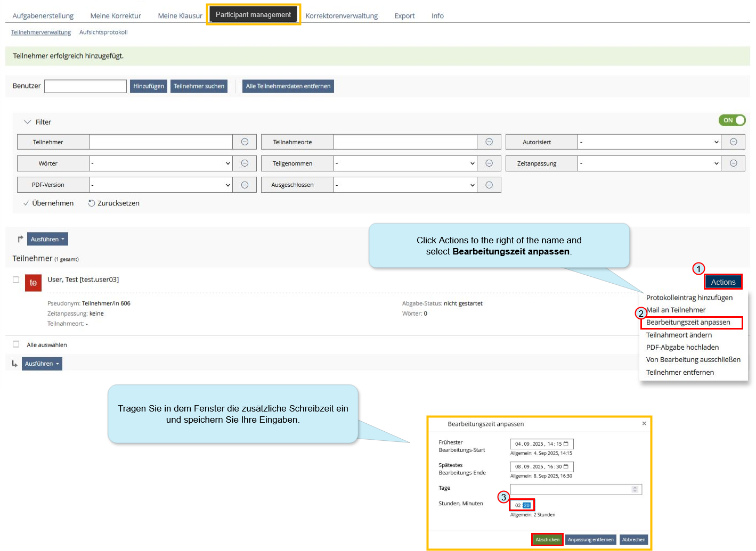Click into the Benutzer text field

coord(85,86)
